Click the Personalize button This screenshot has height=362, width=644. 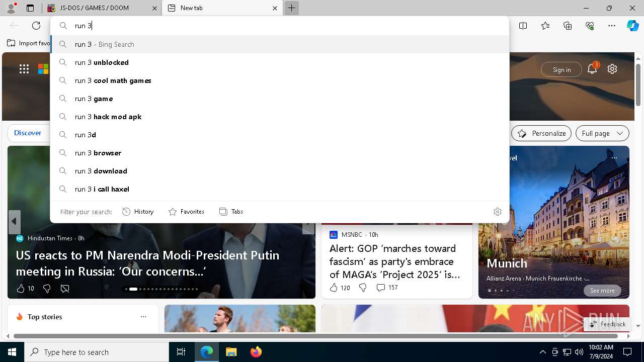pos(541,133)
